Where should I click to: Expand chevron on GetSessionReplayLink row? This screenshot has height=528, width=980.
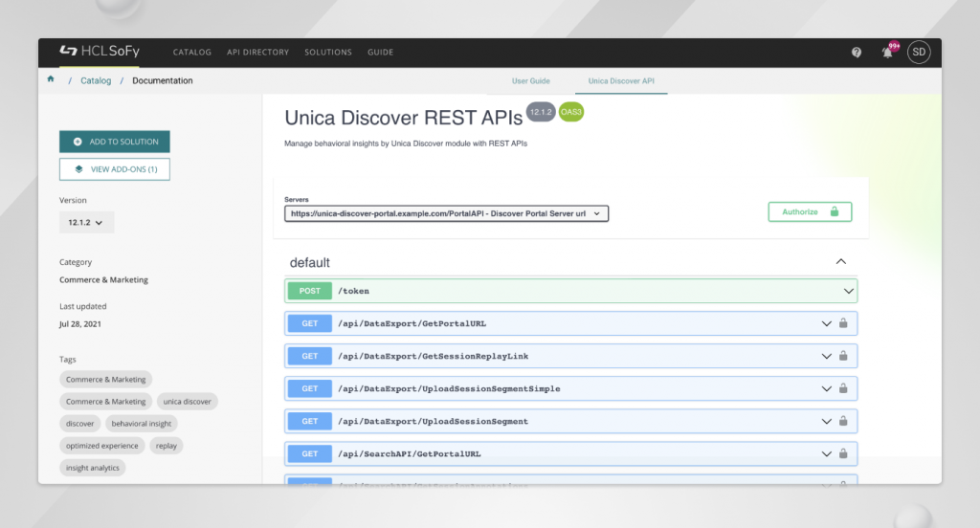(x=826, y=356)
